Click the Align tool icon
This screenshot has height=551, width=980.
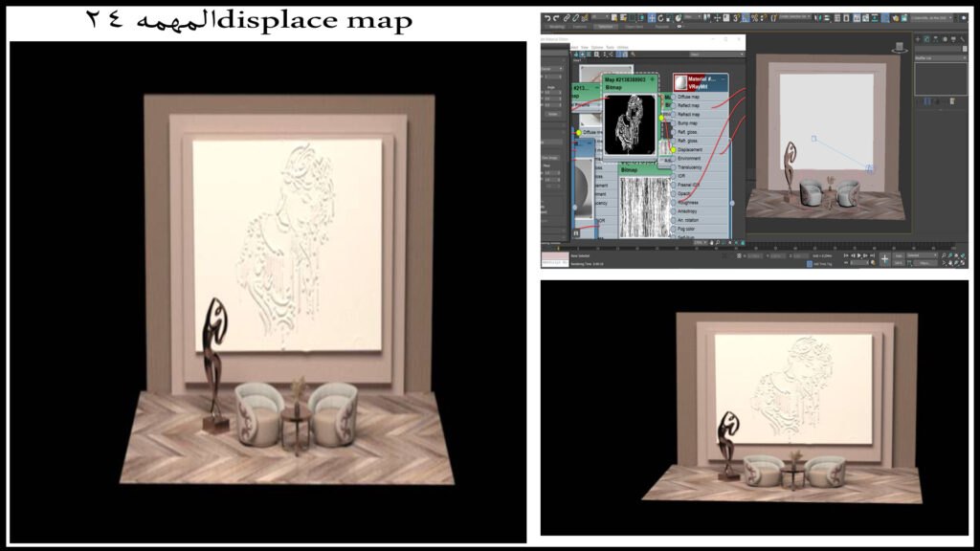(826, 18)
